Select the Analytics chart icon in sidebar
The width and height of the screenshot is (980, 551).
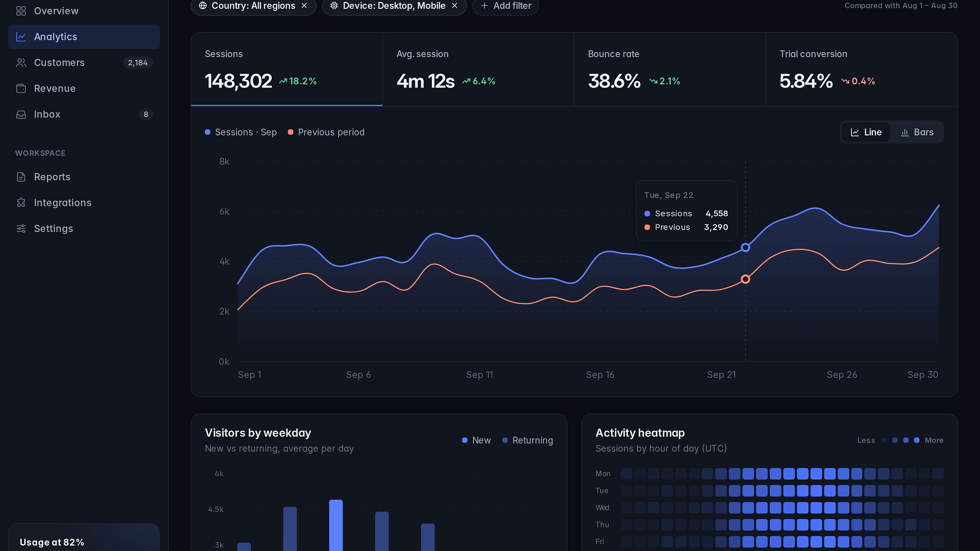(21, 37)
